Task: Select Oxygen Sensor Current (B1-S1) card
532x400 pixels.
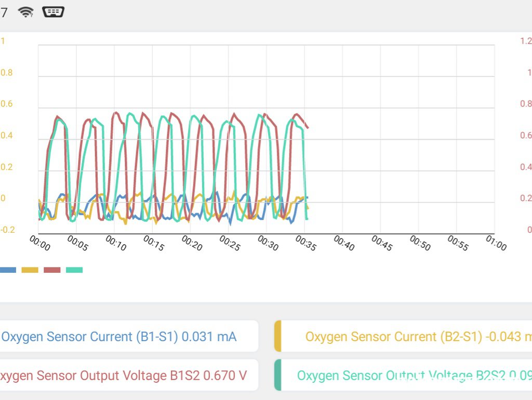Action: click(129, 336)
